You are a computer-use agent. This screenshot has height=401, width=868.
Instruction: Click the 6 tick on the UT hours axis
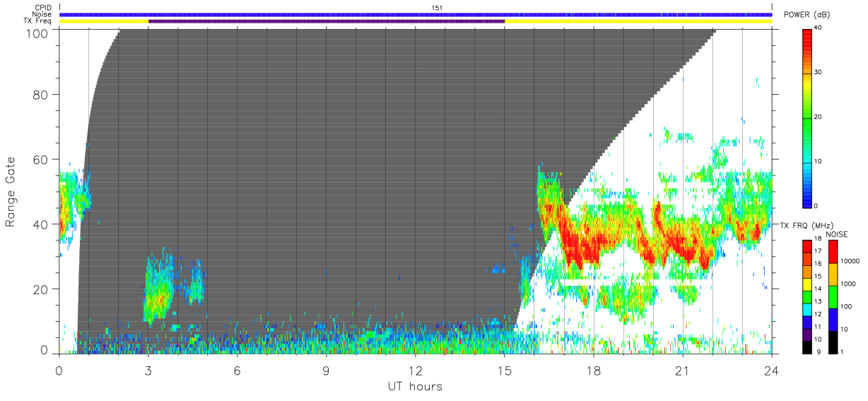point(237,370)
